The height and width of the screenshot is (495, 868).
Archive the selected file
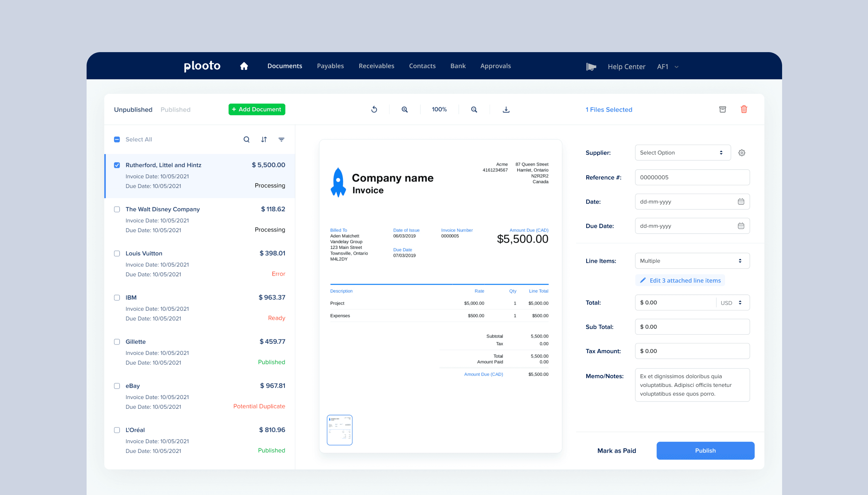pos(722,109)
